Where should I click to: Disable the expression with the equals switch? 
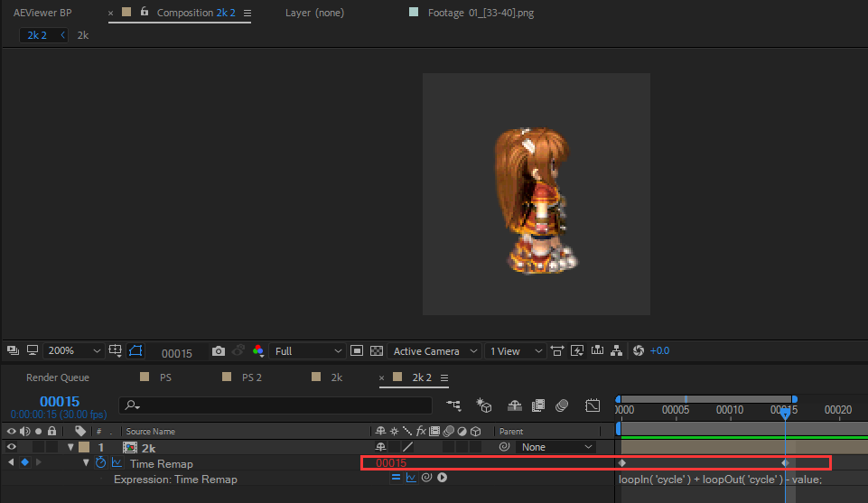[x=396, y=478]
